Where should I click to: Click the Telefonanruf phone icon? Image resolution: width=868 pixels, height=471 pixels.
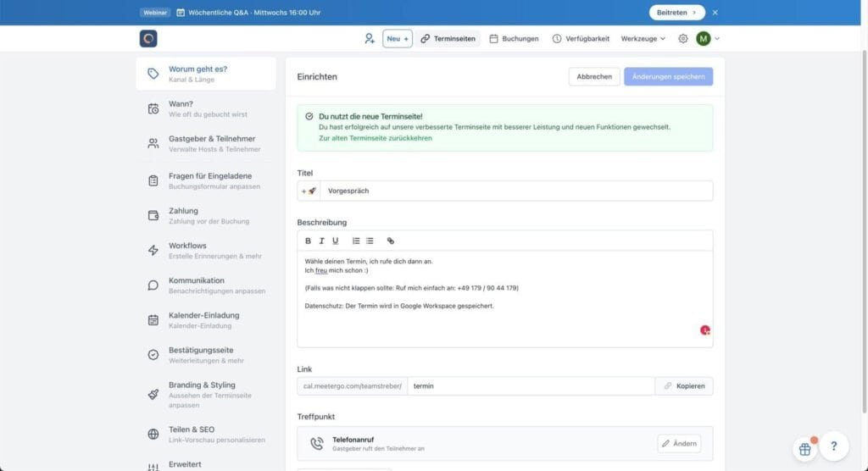(x=317, y=443)
